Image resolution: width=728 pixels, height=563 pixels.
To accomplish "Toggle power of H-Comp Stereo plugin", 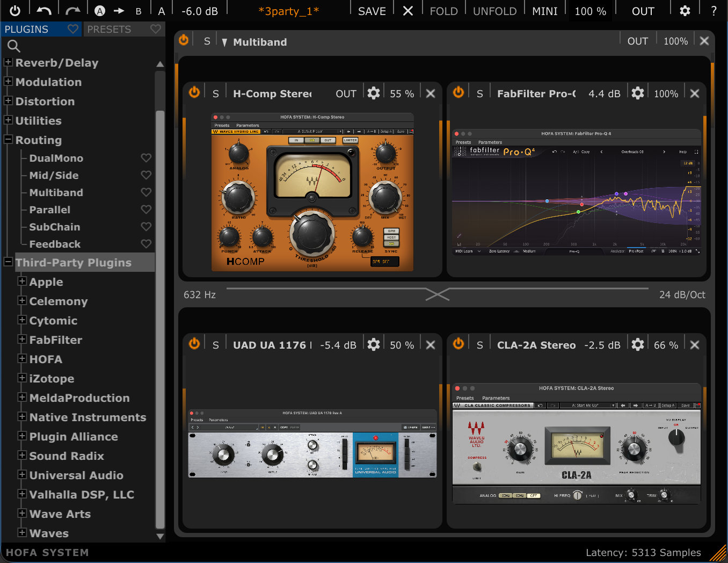I will [x=194, y=92].
